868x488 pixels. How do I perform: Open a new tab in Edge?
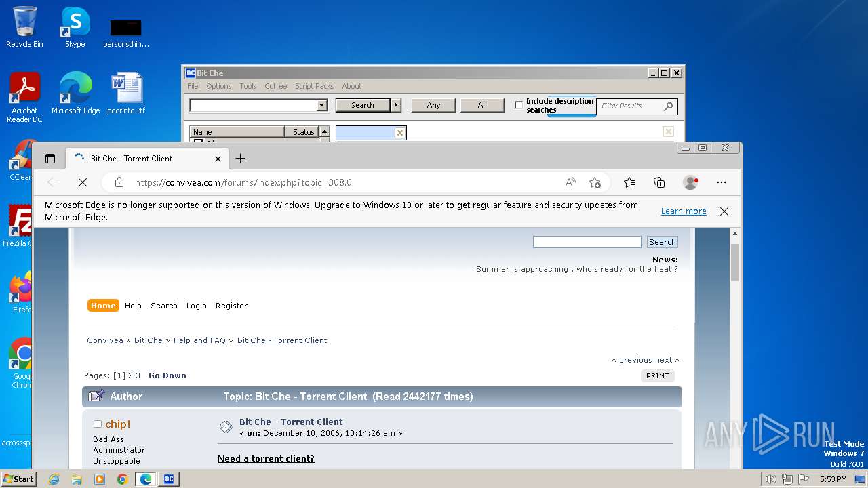tap(240, 159)
